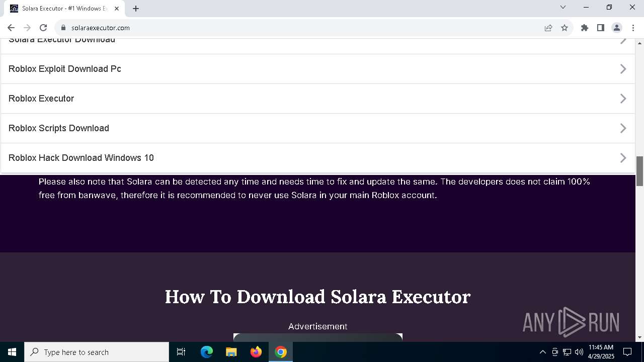
Task: Click the How To Download Solara Executor heading
Action: coord(317,297)
